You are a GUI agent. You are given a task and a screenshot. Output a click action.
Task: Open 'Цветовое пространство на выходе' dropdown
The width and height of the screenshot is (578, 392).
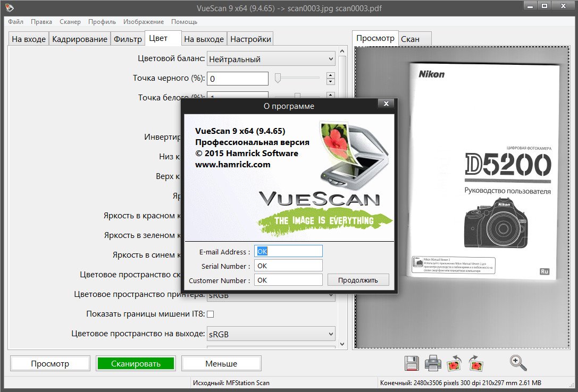(271, 334)
